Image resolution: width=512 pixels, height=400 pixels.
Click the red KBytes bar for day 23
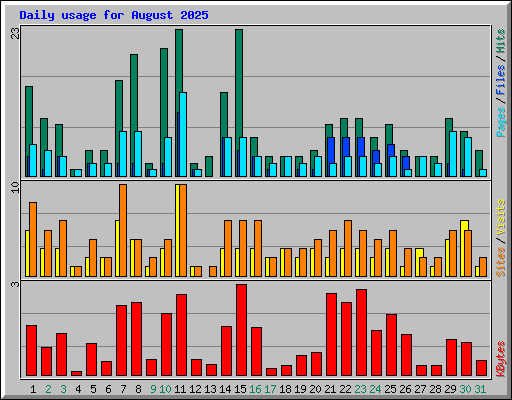coord(361,333)
